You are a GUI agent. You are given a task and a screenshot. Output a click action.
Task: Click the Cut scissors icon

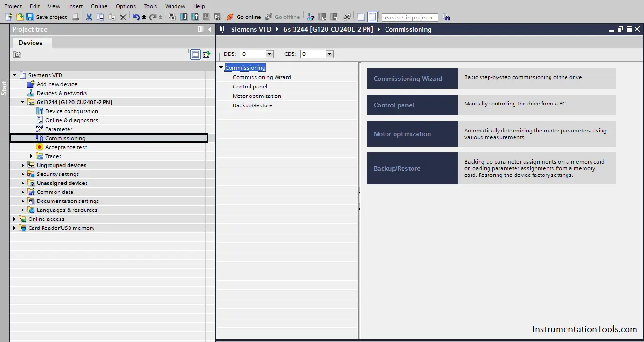click(x=89, y=17)
